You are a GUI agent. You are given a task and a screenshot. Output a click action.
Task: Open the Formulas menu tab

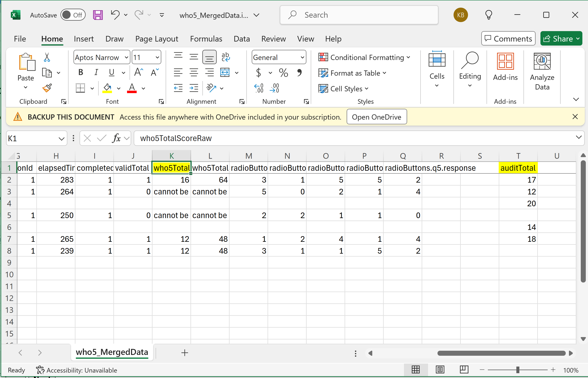(x=206, y=39)
